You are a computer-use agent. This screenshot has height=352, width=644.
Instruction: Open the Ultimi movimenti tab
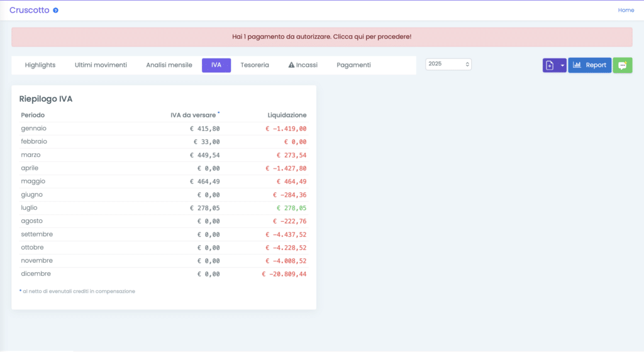pyautogui.click(x=101, y=65)
